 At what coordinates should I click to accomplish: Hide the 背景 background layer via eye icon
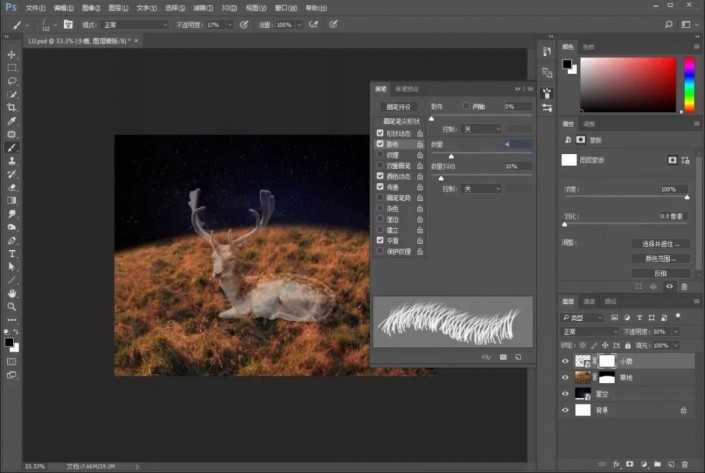tap(566, 410)
